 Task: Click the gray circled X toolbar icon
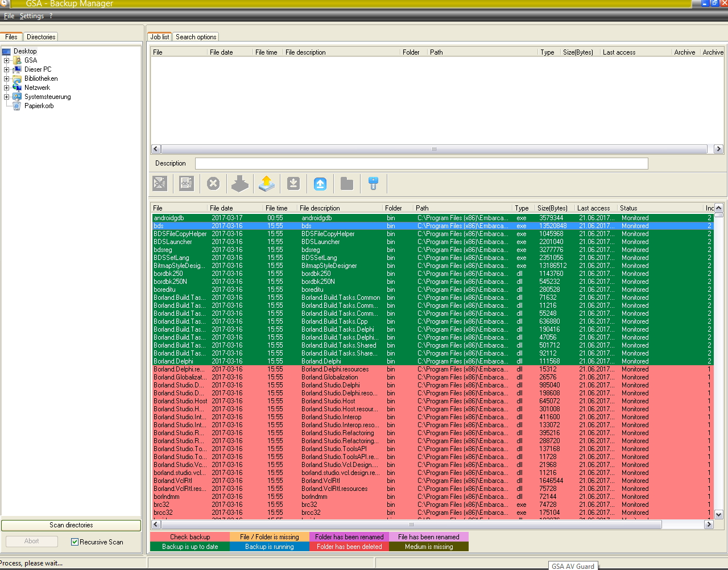(213, 183)
